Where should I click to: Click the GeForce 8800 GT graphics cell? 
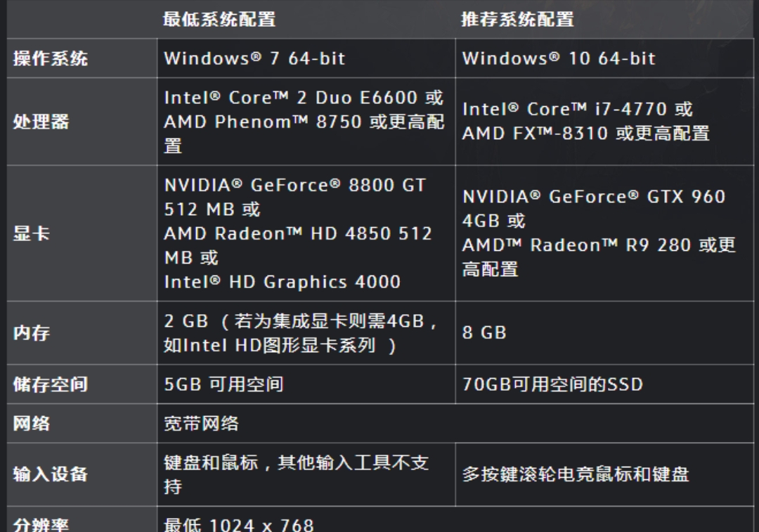pos(306,233)
